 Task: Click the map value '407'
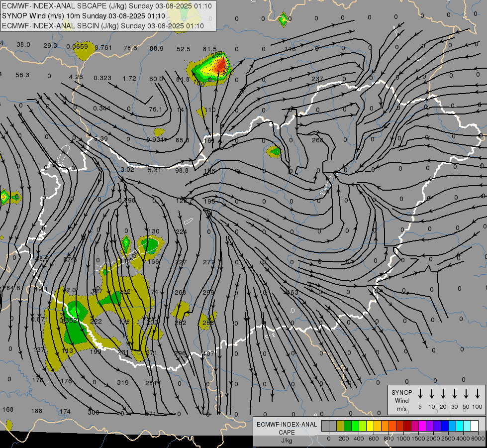pos(208,353)
